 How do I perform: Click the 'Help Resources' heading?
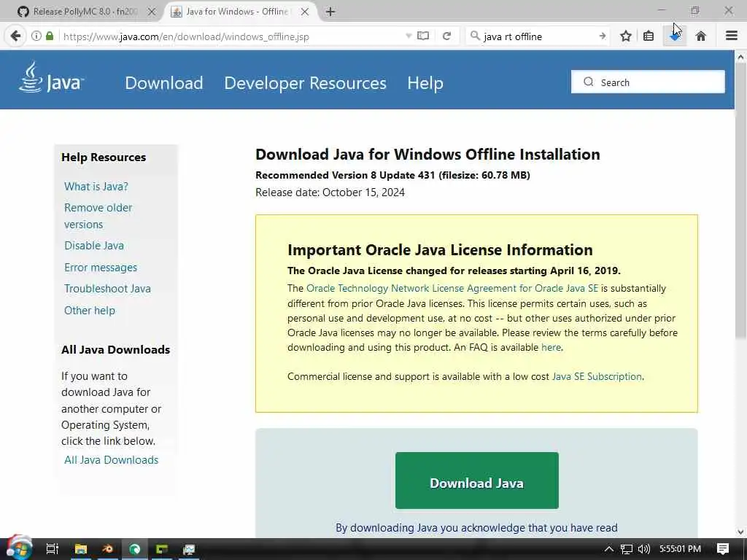pos(104,157)
